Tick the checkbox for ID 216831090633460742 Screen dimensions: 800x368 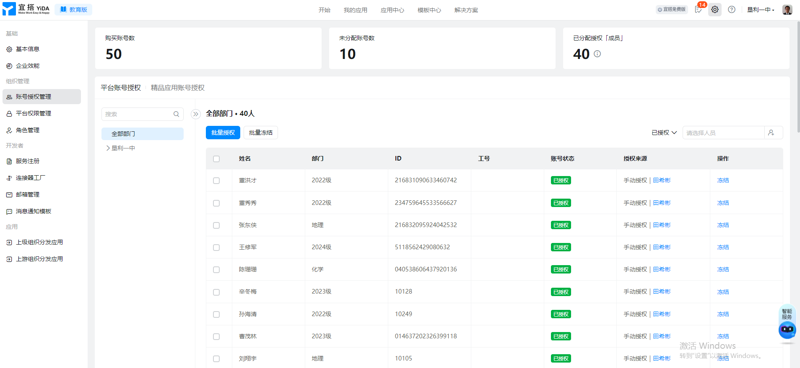[216, 181]
